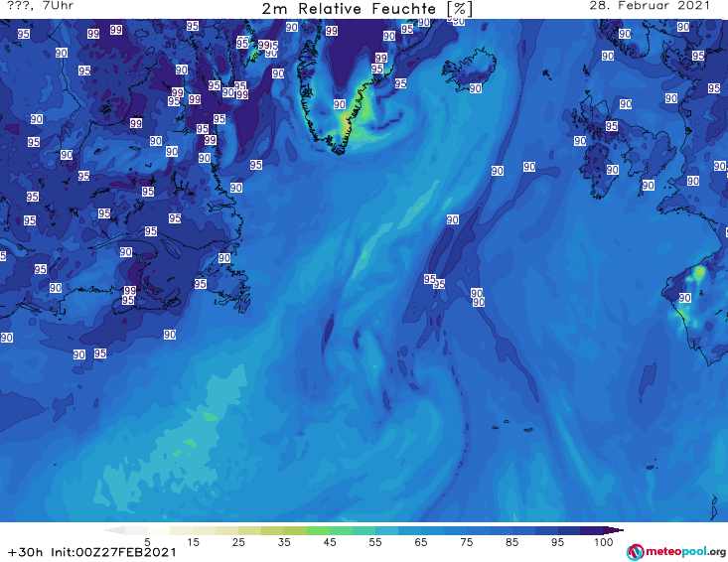Click the '95' value on the legend scale
Viewport: 728px width, 562px height.
(557, 542)
